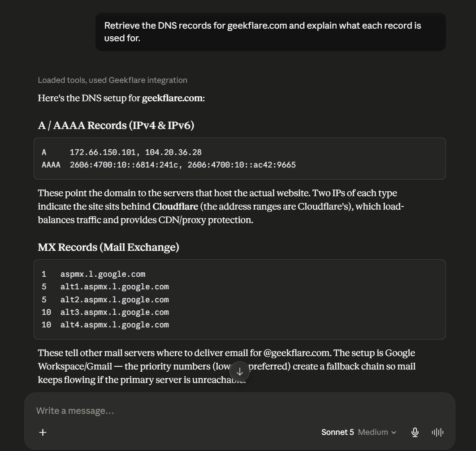Click the user prompt message bubble
The width and height of the screenshot is (476, 451).
270,32
